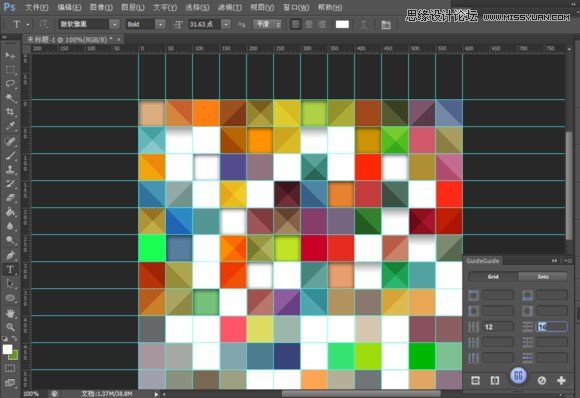The width and height of the screenshot is (580, 398).
Task: Select the Horizontal Type tool
Action: point(10,269)
